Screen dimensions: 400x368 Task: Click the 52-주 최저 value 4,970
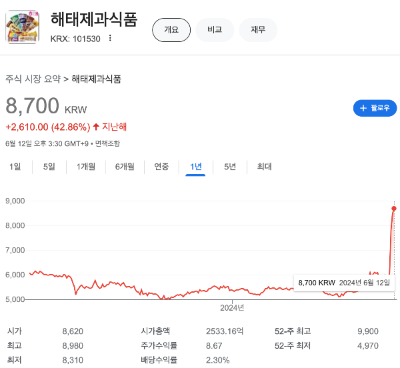(x=368, y=346)
